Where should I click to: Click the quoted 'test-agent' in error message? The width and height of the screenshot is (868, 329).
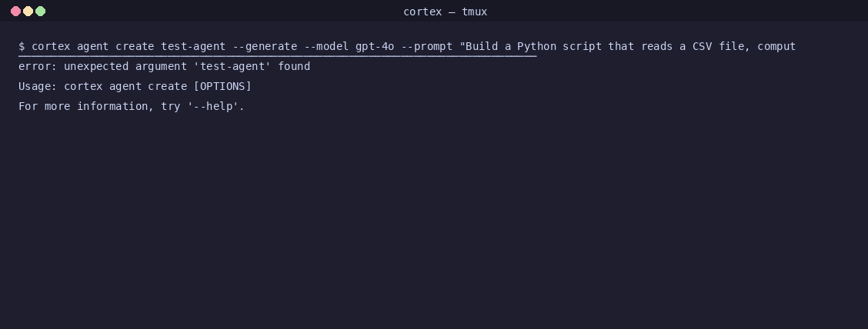232,66
